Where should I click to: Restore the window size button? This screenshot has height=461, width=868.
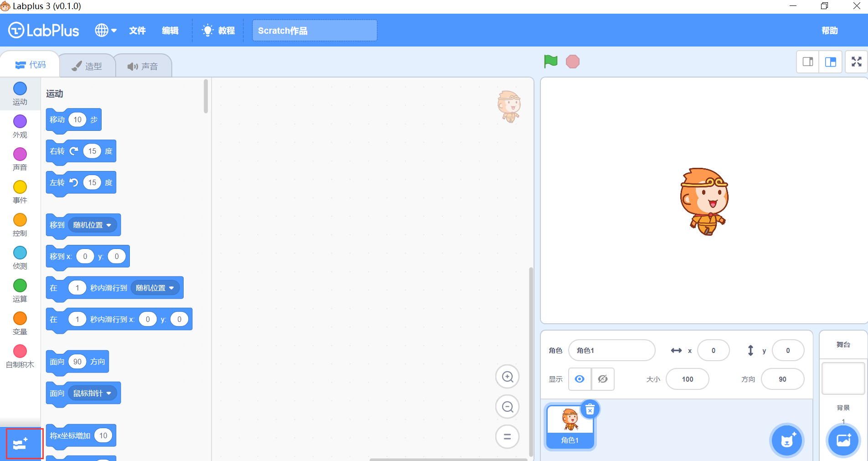tap(824, 6)
